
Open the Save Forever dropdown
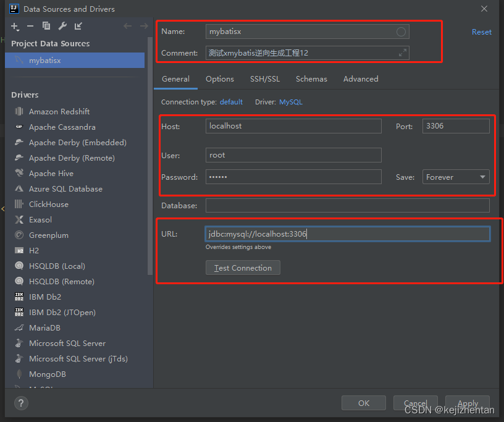point(456,177)
